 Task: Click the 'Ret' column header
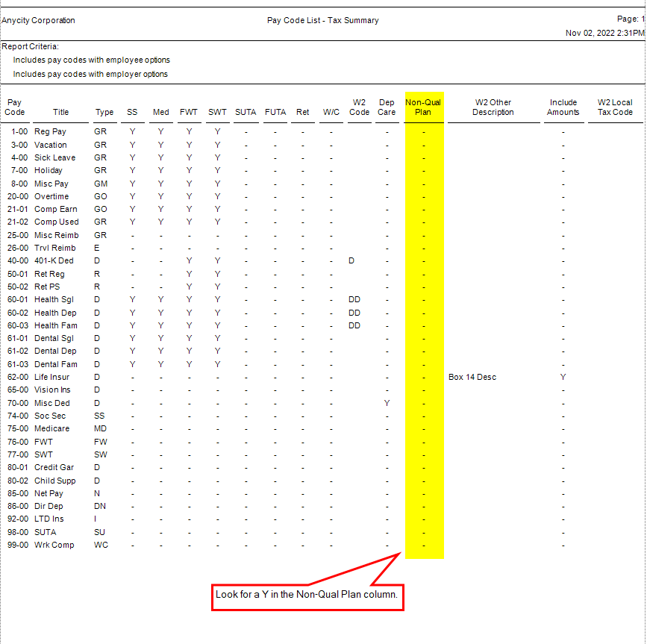click(x=302, y=112)
